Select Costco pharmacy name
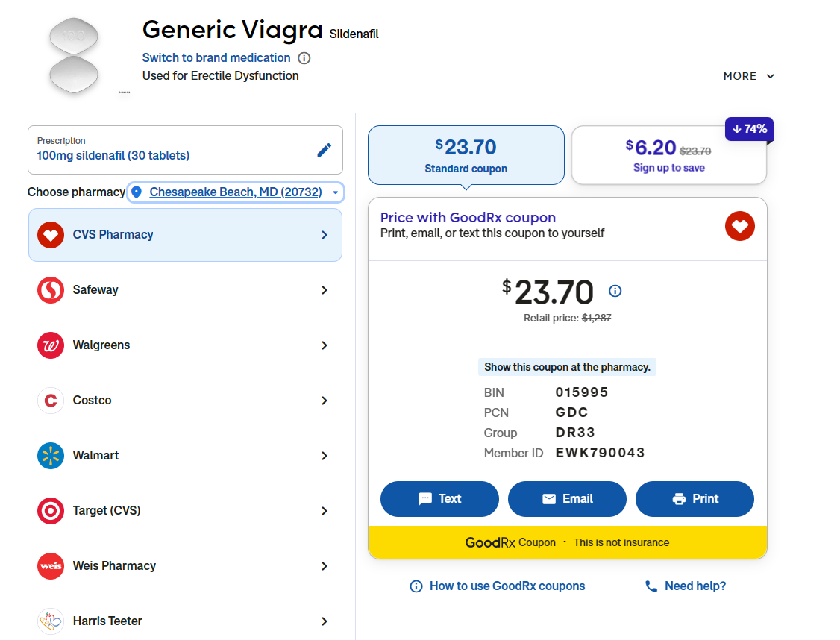This screenshot has width=840, height=640. point(93,400)
